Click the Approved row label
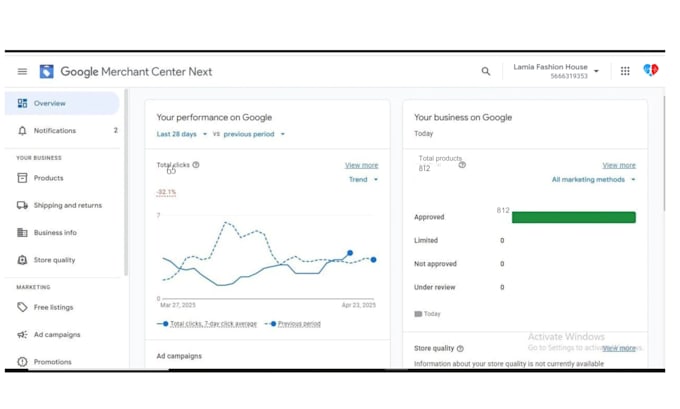Viewport: 680px width, 409px height. tap(429, 217)
